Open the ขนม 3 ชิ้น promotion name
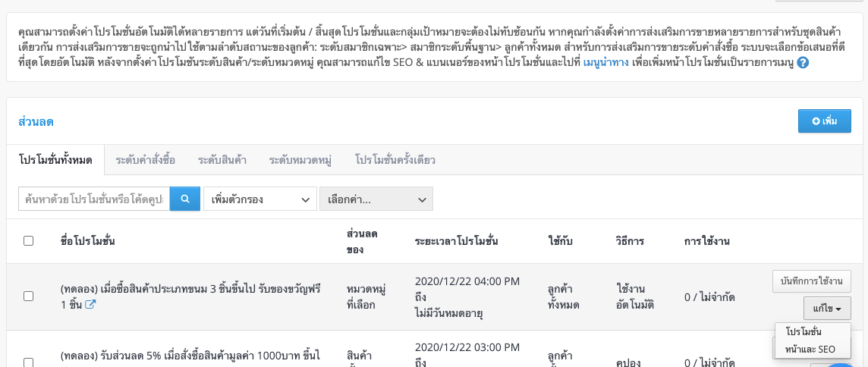868x367 pixels. pos(190,296)
